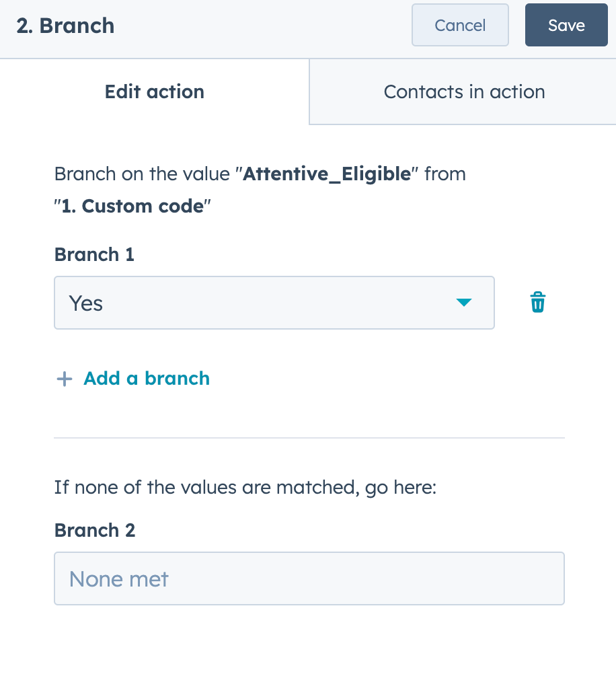This screenshot has height=674, width=616.
Task: Save the branch configuration
Action: pyautogui.click(x=566, y=25)
